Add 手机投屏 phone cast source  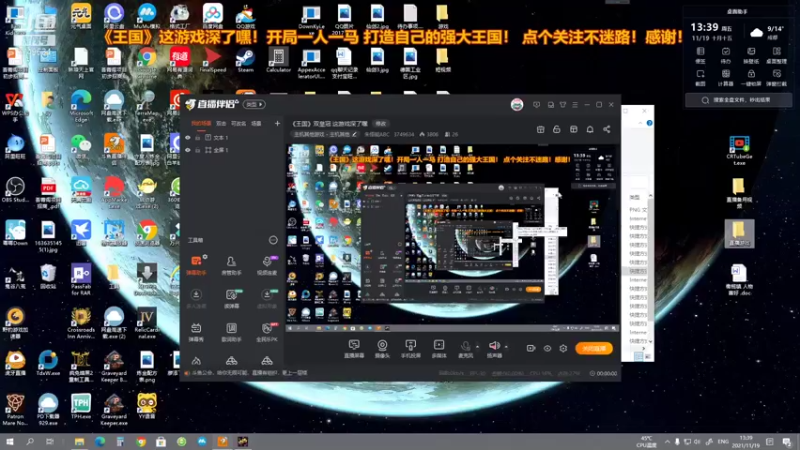410,348
